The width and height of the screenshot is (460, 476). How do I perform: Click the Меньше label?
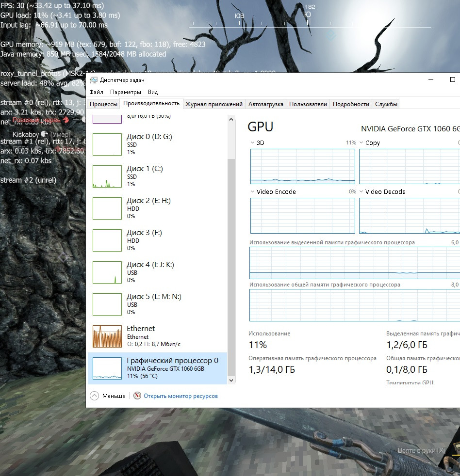pyautogui.click(x=114, y=396)
